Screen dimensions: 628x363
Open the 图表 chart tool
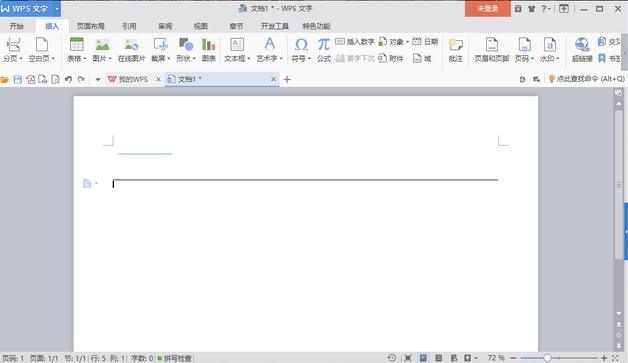[209, 49]
